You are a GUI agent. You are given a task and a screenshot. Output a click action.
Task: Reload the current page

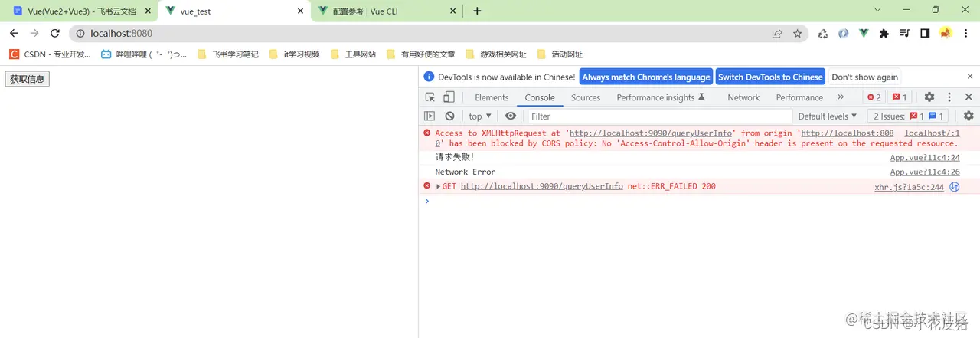point(55,33)
